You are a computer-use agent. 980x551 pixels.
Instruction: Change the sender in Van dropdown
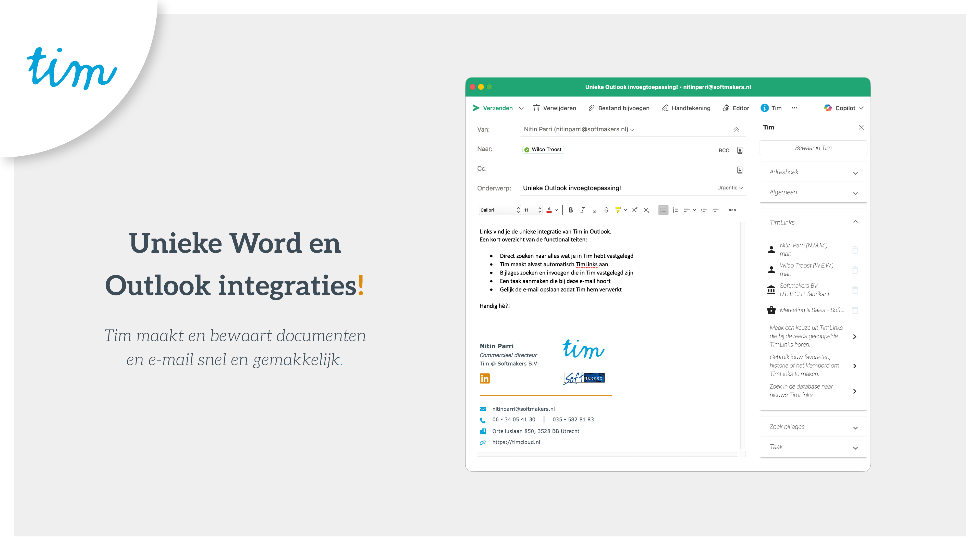[579, 129]
